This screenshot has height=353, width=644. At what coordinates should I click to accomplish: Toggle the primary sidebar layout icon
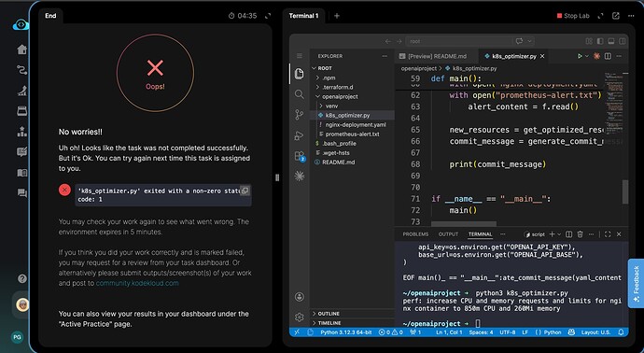(x=600, y=41)
